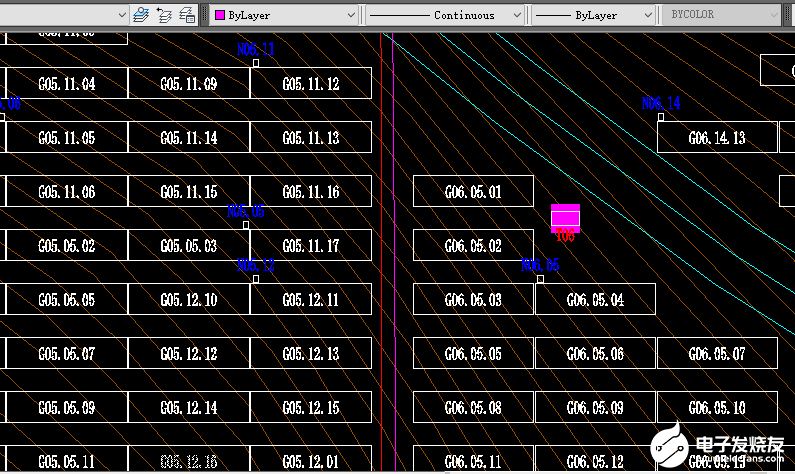Select the G05.05.03 box
Viewport: 795px width, 474px height.
(x=189, y=245)
